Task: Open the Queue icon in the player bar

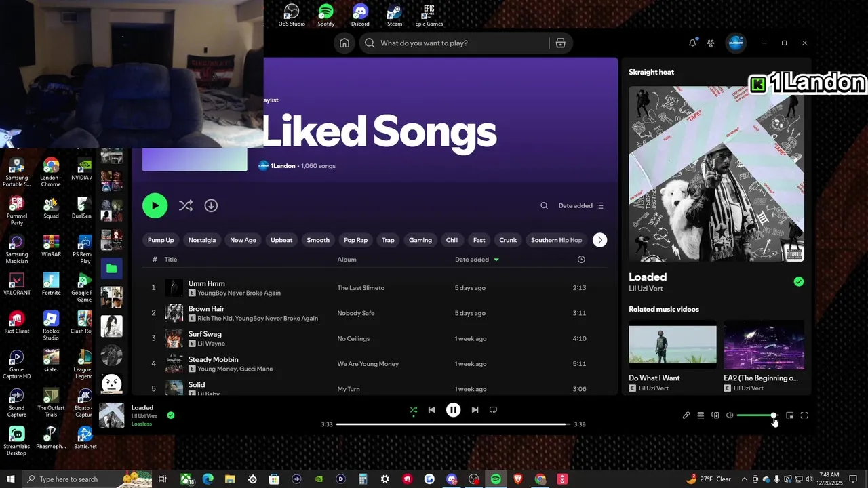Action: [701, 415]
